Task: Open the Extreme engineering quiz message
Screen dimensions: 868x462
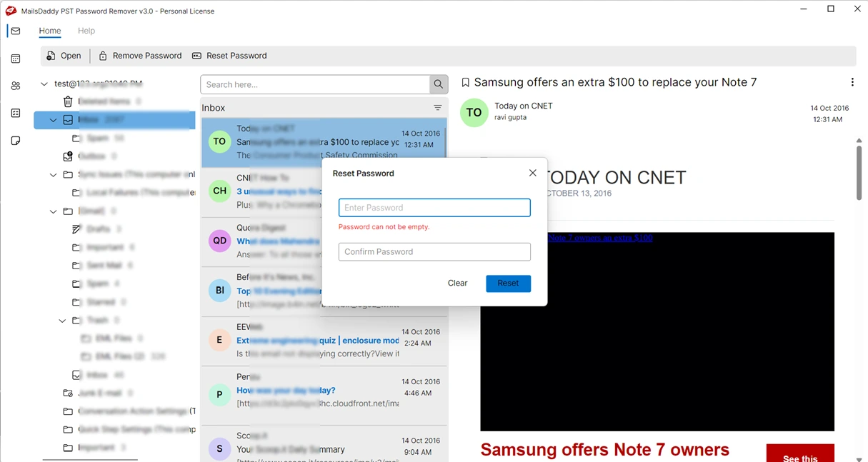Action: coord(324,341)
